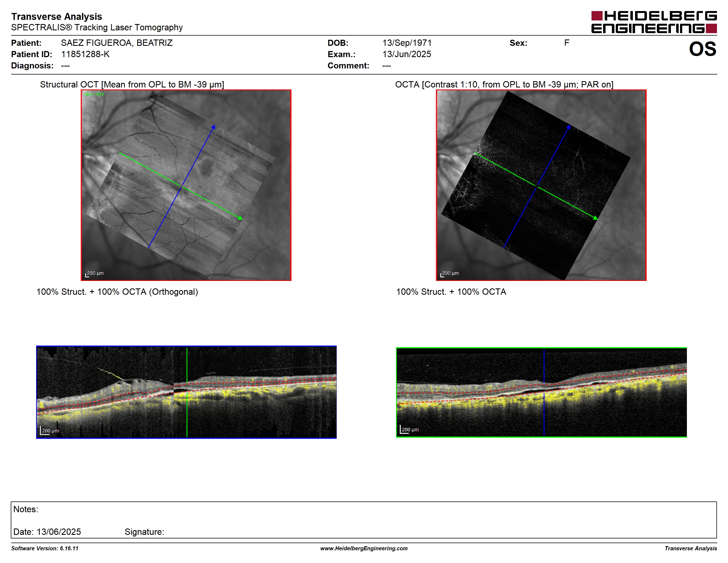Click the Sex value F

567,43
